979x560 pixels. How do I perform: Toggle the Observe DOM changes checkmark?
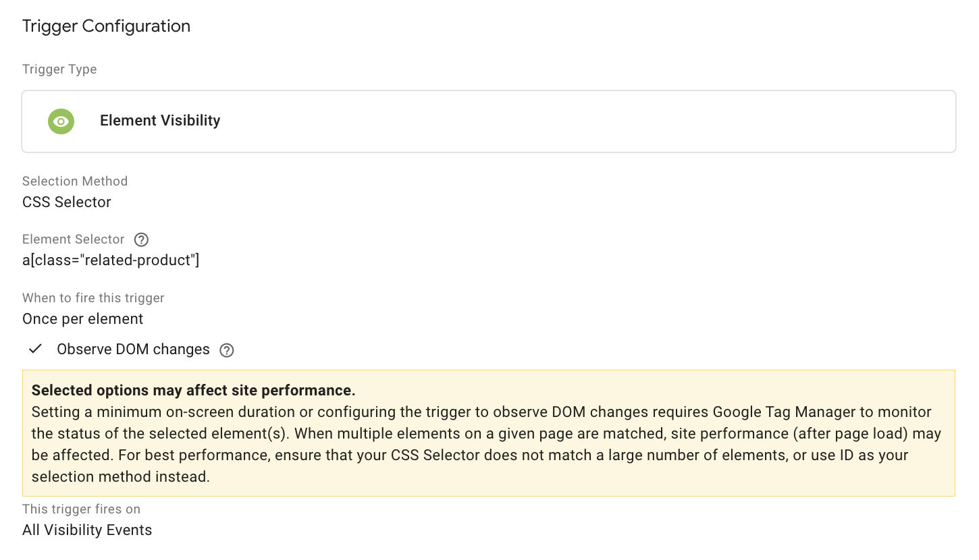[36, 349]
